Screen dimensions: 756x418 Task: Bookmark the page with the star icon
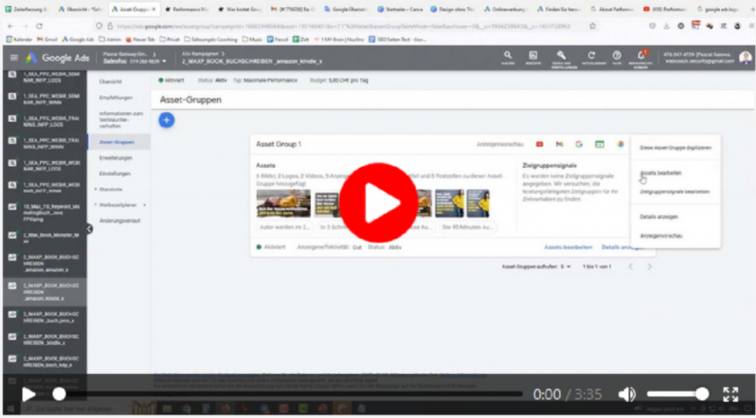(593, 26)
